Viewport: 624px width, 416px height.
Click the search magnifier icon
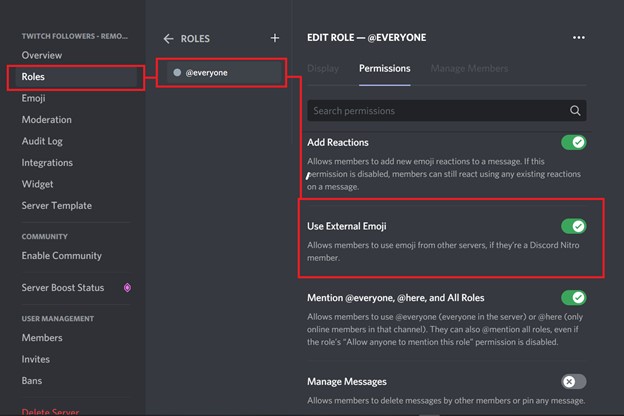pos(575,111)
